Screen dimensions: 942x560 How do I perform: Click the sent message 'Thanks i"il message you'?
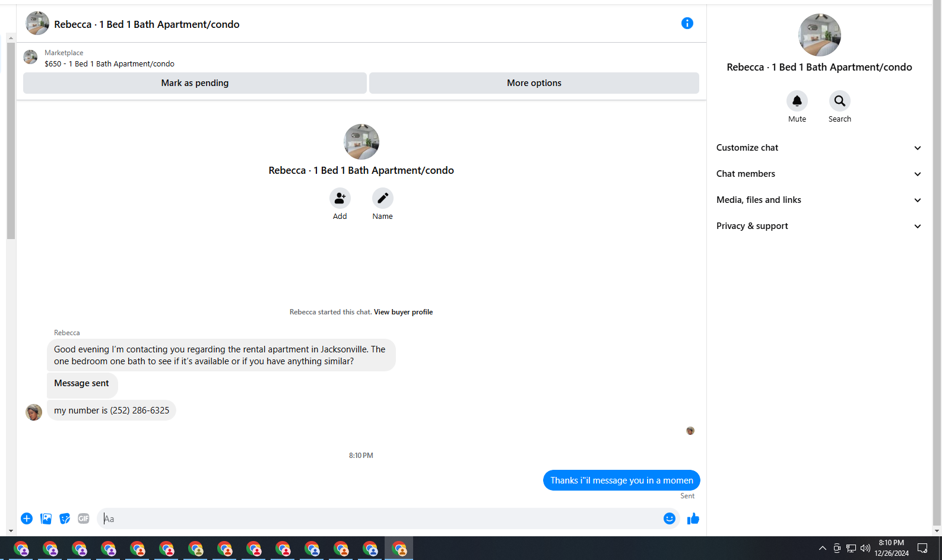pos(621,481)
